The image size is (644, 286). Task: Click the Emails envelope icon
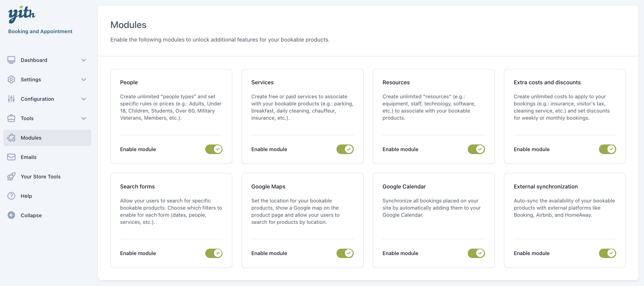tap(11, 157)
